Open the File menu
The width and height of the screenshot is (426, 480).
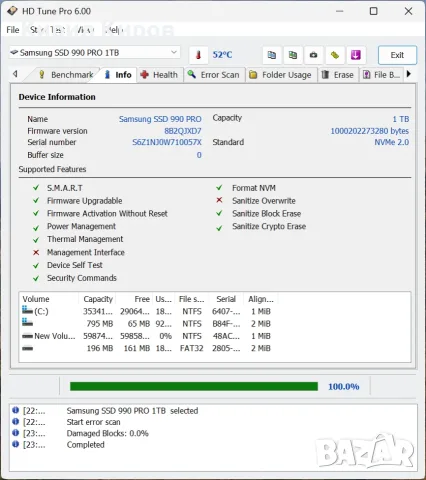coord(13,30)
